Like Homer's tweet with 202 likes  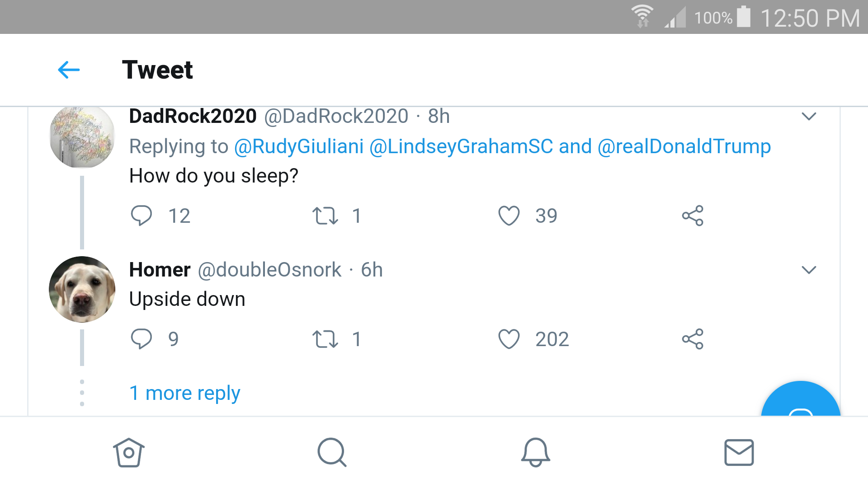pyautogui.click(x=509, y=339)
